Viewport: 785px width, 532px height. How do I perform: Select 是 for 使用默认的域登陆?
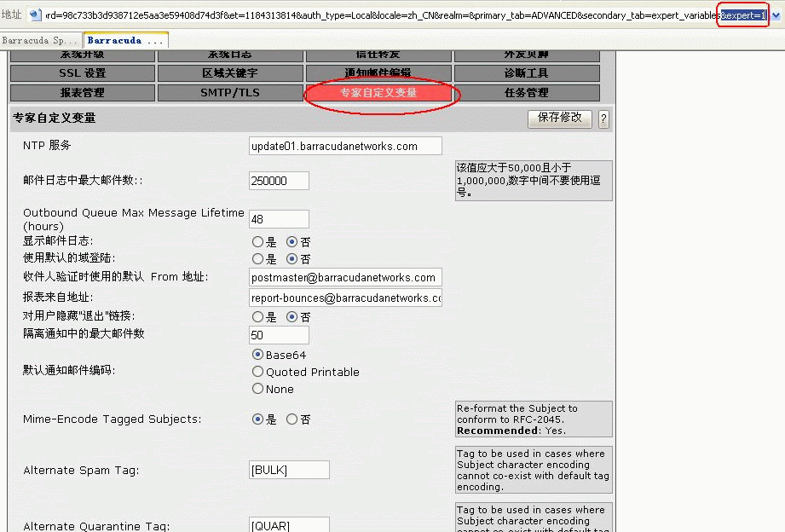click(x=258, y=259)
